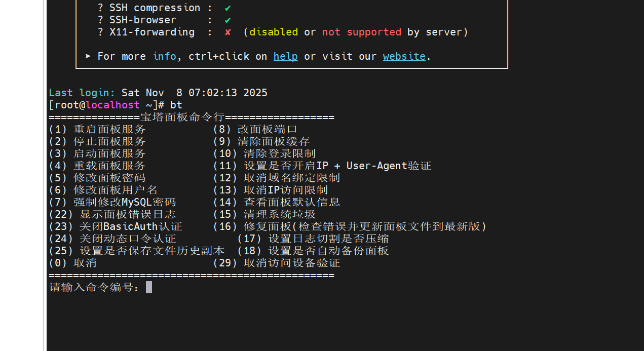This screenshot has height=351, width=644.
Task: Click the input cursor after 请输入命令编号
Action: (149, 287)
